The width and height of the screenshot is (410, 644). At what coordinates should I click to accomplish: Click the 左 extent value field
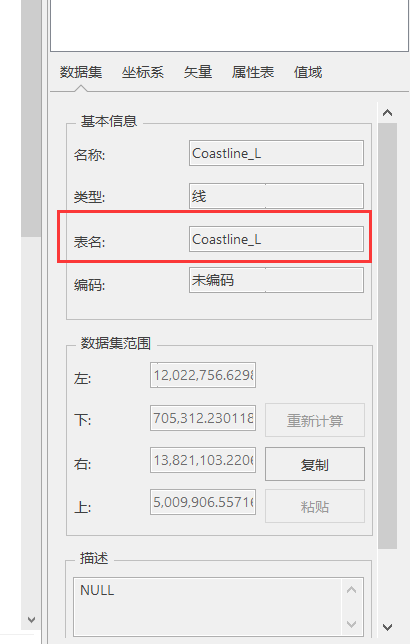(203, 375)
